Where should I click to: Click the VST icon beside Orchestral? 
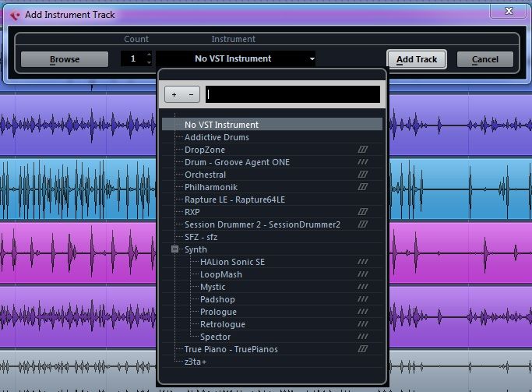pyautogui.click(x=363, y=174)
